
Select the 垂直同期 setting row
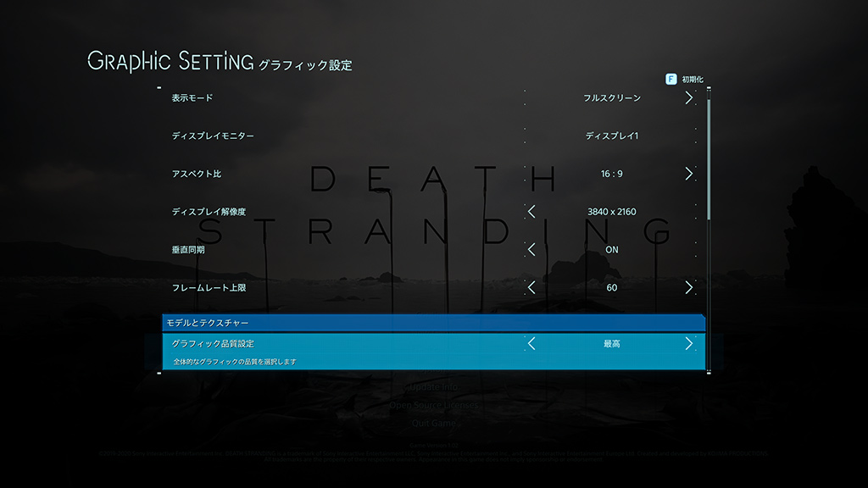pyautogui.click(x=433, y=250)
